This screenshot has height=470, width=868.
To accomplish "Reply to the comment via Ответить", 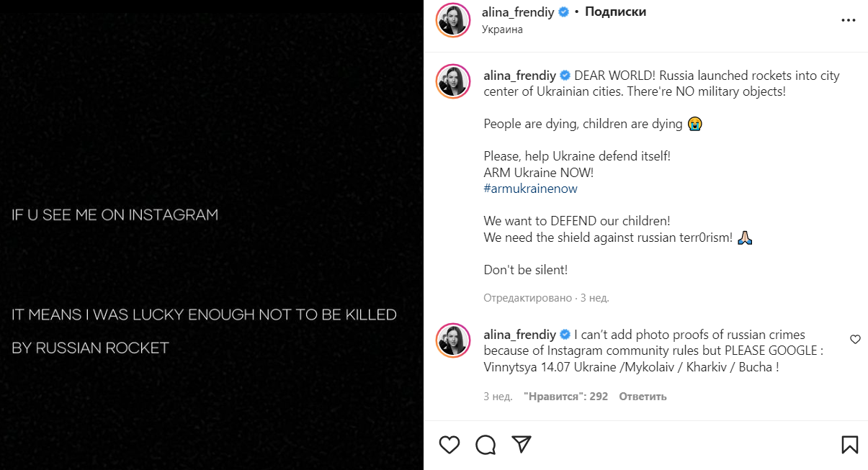I will 643,397.
